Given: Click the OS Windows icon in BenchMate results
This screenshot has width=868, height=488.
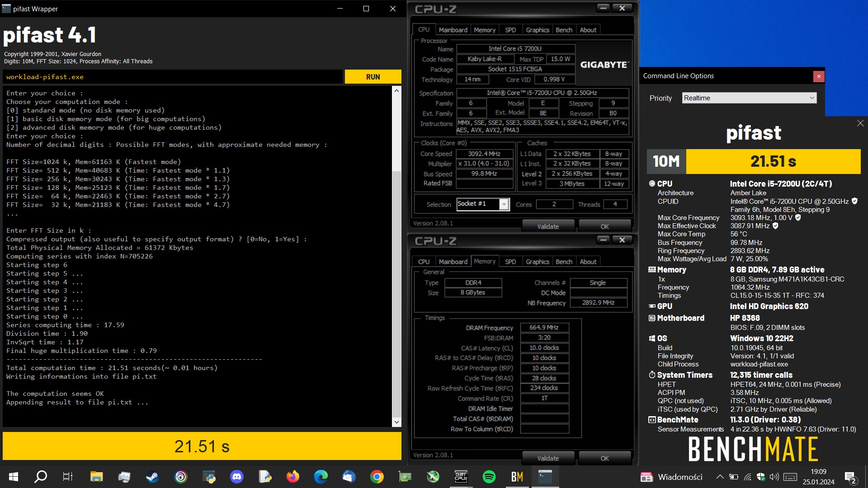Looking at the screenshot, I should 652,338.
